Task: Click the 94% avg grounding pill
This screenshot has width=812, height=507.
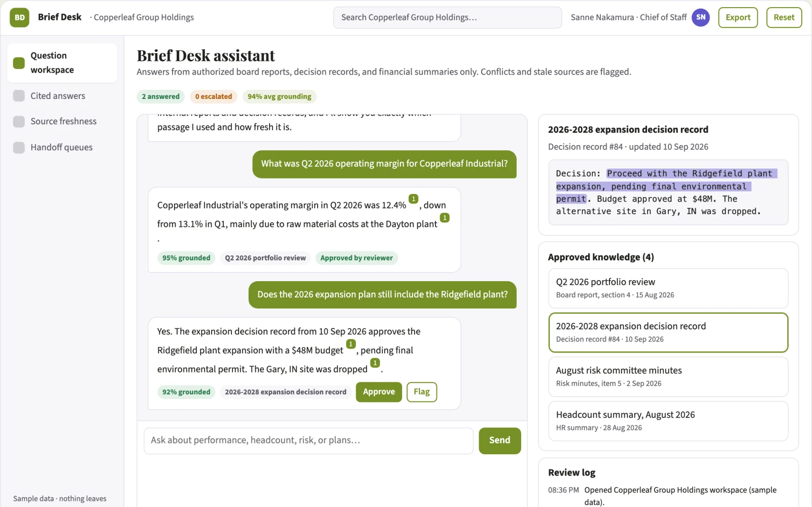Action: click(x=280, y=96)
